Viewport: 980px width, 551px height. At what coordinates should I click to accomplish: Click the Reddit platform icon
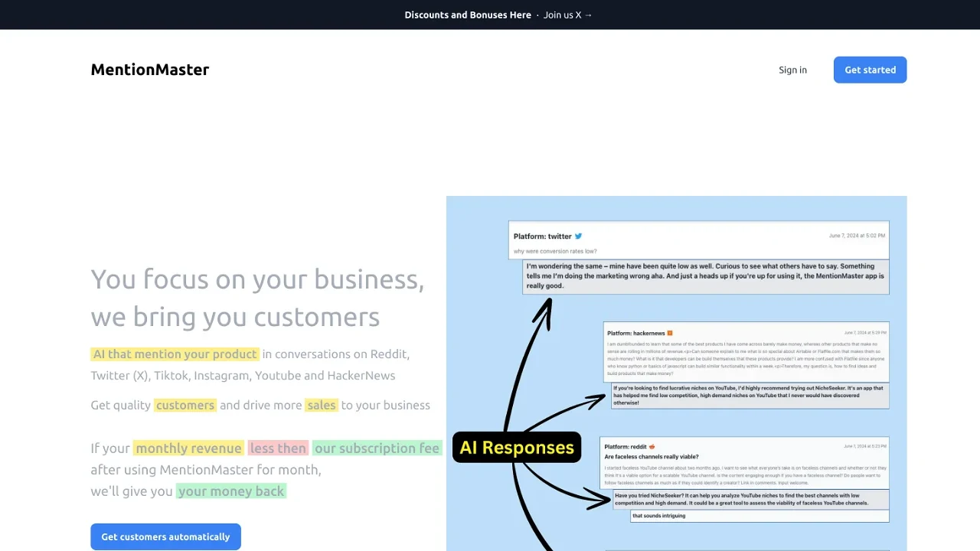[x=652, y=446]
